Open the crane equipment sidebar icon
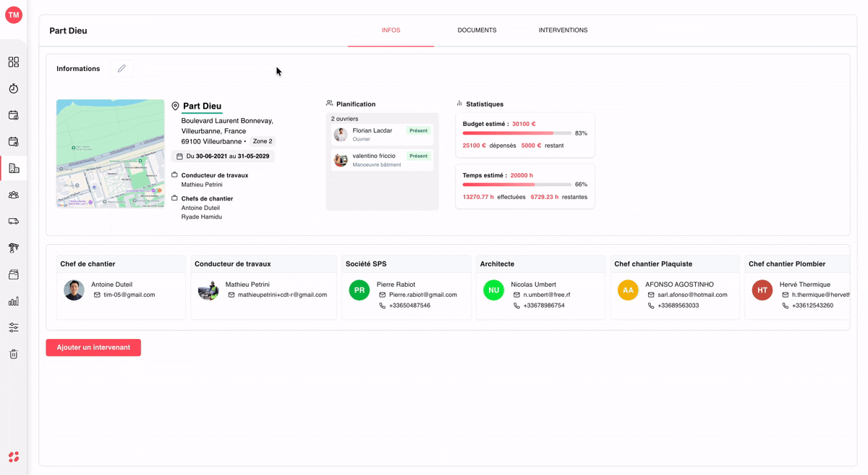 tap(14, 248)
